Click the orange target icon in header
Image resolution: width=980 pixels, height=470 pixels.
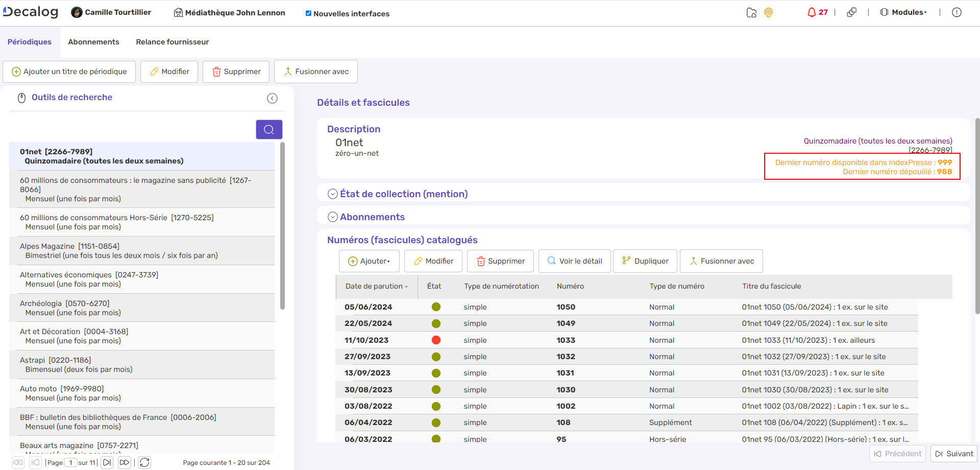(768, 13)
